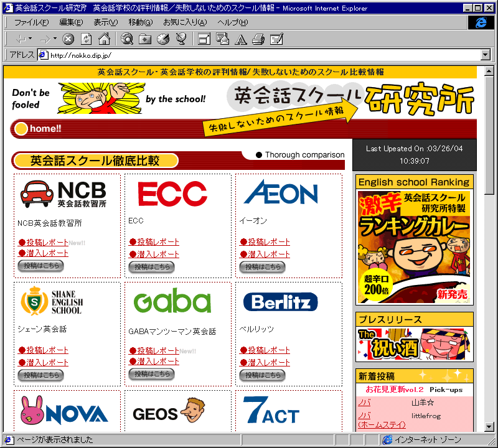Image resolution: width=498 pixels, height=448 pixels.
Task: Go to the Home page icon
Action: tap(104, 39)
